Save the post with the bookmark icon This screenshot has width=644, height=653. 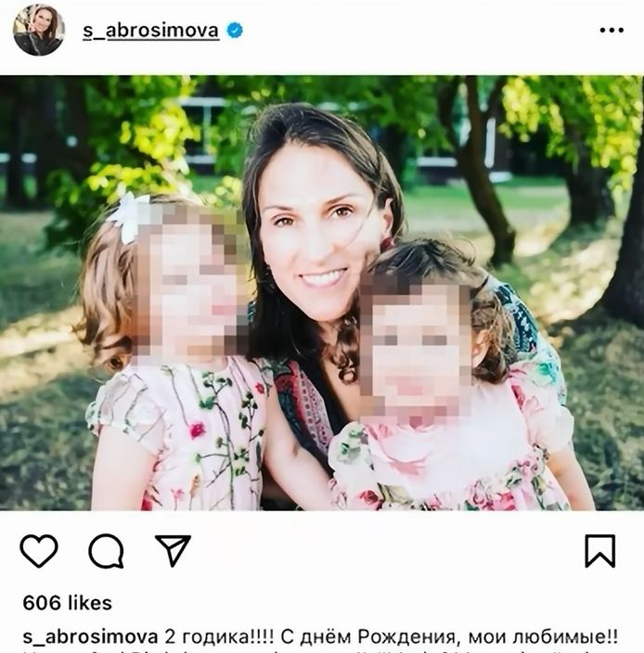[x=599, y=551]
